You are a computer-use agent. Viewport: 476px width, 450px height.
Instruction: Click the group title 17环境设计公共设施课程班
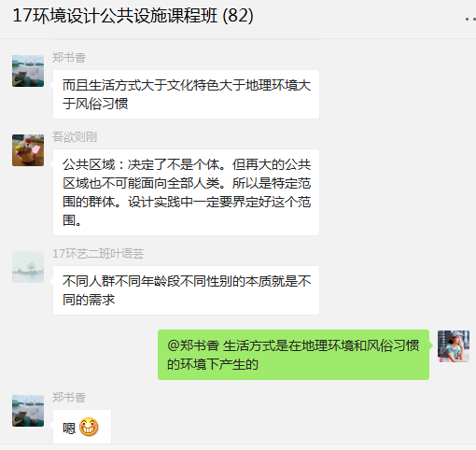pyautogui.click(x=115, y=16)
